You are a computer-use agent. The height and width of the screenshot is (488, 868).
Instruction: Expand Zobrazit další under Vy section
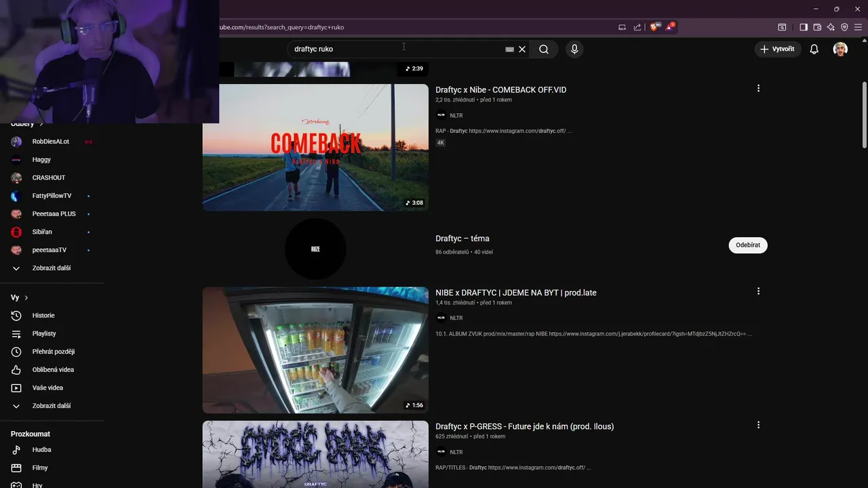(x=53, y=405)
